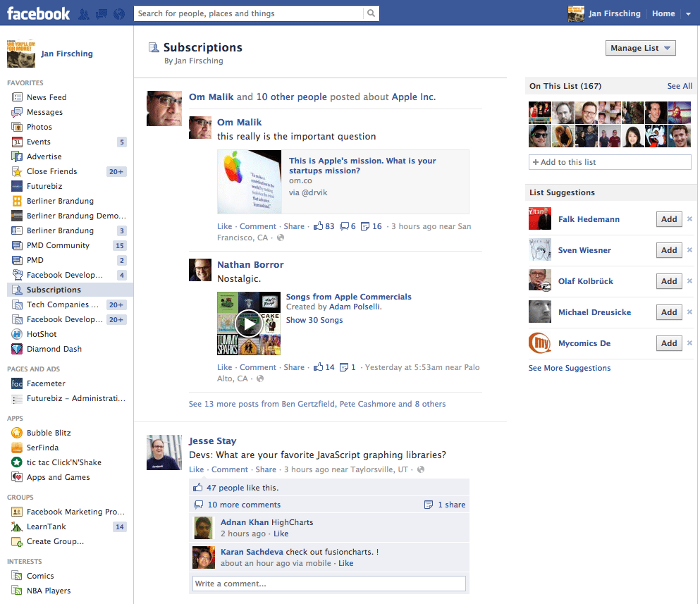Screen dimensions: 700x604
Task: Click the Facemeter page icon
Action: (x=17, y=383)
